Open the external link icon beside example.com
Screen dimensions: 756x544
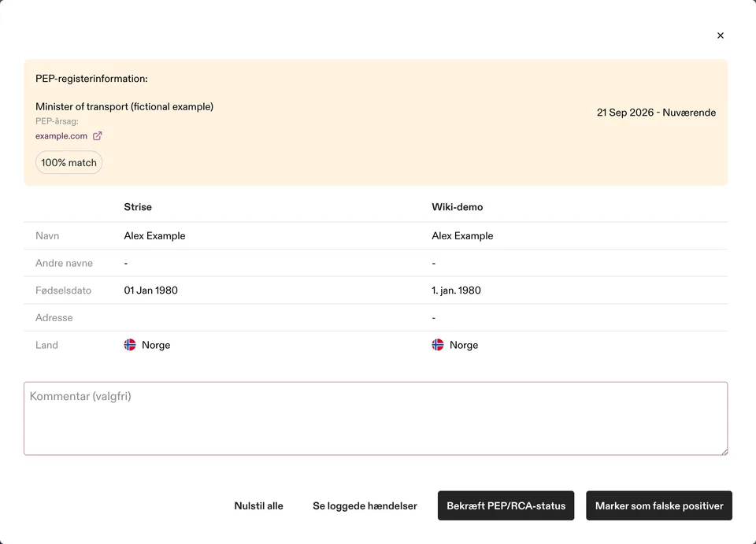[98, 136]
